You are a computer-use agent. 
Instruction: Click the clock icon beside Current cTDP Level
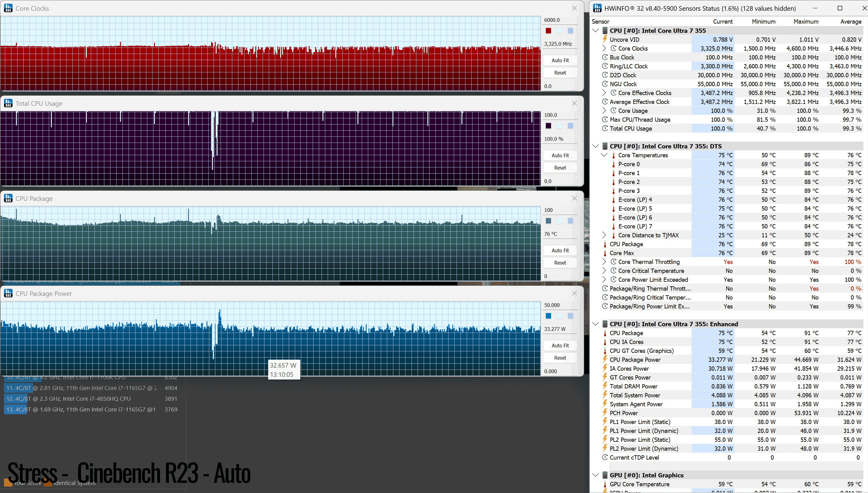605,457
